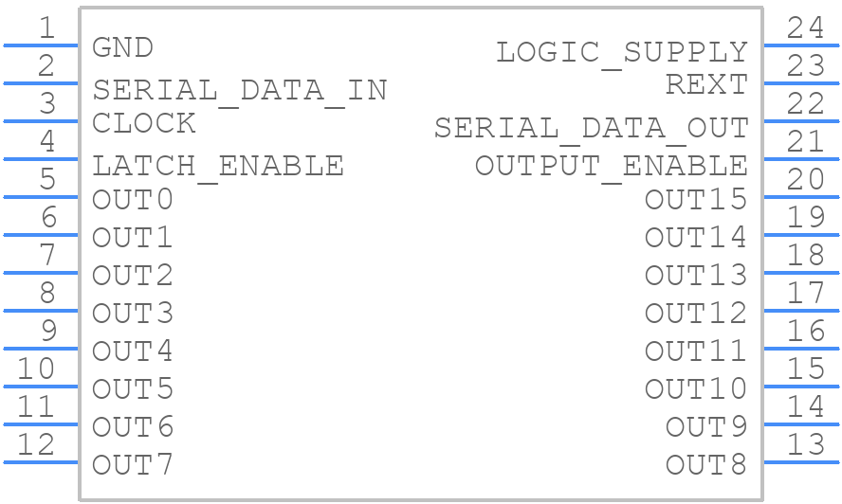This screenshot has height=504, width=842.
Task: Click the OUT8 pin label
Action: 706,465
